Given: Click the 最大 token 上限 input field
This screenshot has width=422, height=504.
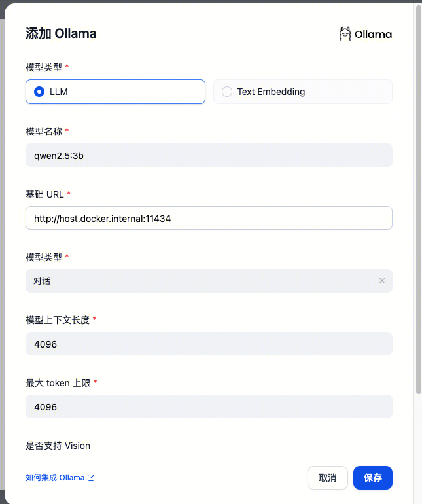Looking at the screenshot, I should 209,406.
